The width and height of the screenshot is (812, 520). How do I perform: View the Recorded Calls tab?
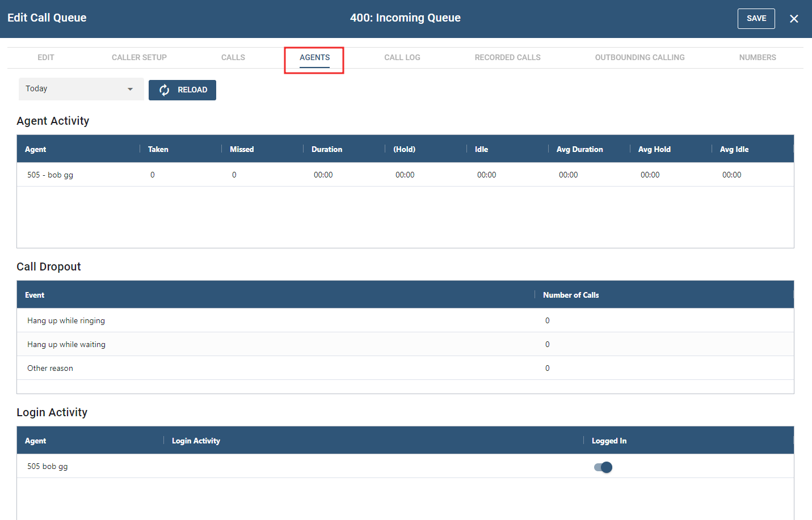(507, 57)
